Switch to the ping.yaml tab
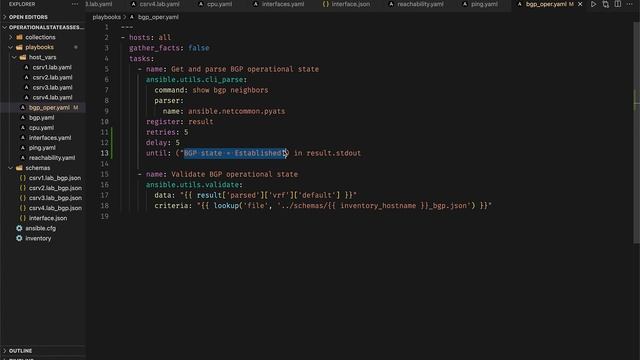This screenshot has height=360, width=640. tap(484, 4)
